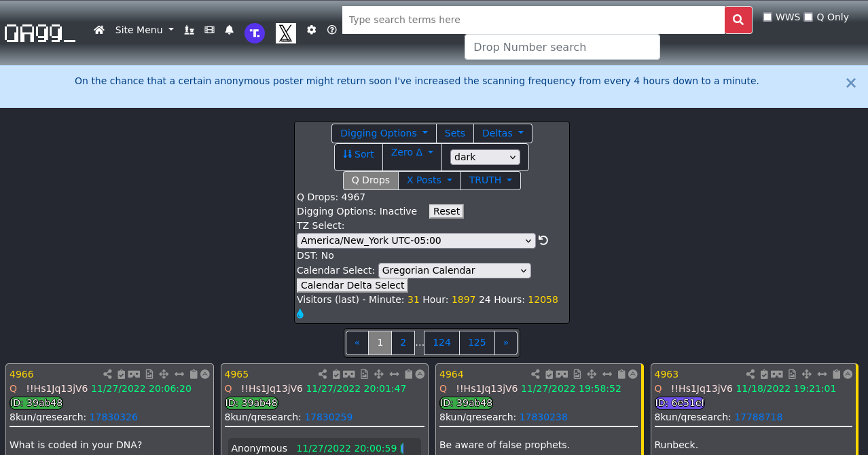Open the Zero Δ dropdown
The image size is (868, 455).
point(412,156)
